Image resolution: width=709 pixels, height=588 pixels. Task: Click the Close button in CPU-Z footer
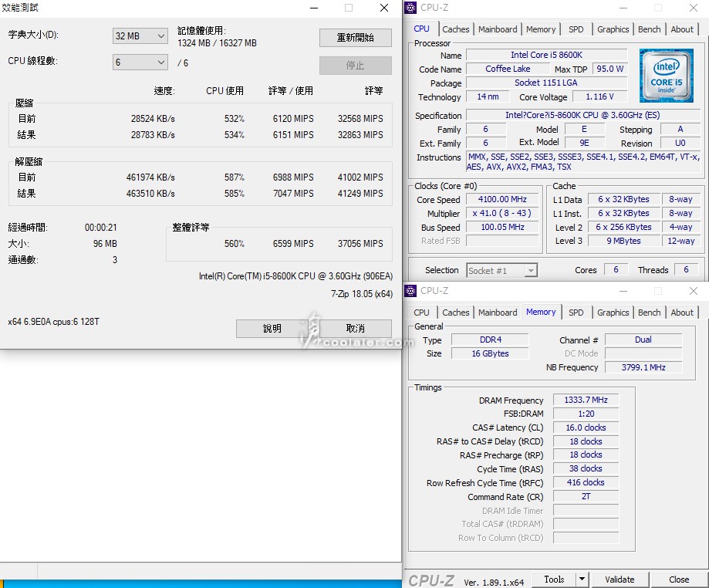679,580
